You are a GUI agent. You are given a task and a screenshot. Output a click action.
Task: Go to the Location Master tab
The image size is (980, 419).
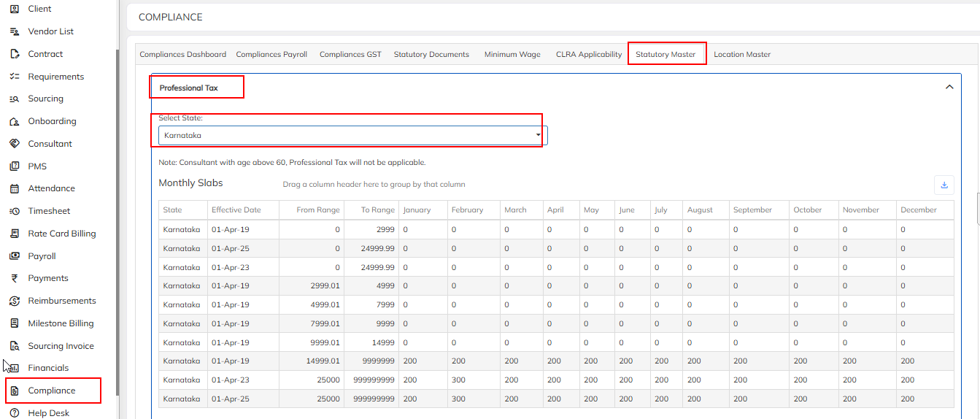[x=741, y=54]
